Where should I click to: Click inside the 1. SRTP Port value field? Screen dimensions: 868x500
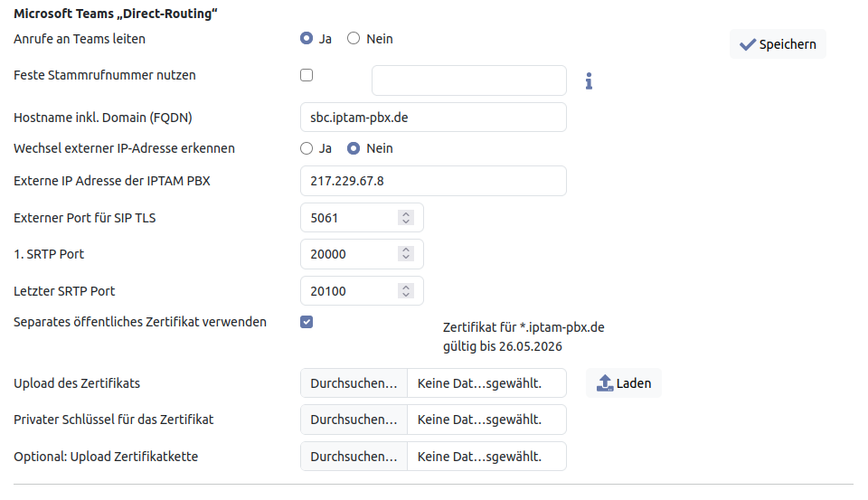348,255
